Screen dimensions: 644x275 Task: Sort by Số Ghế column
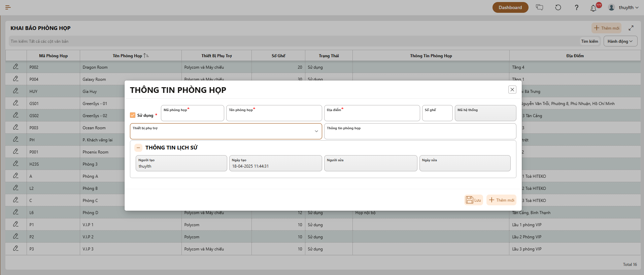pyautogui.click(x=278, y=56)
